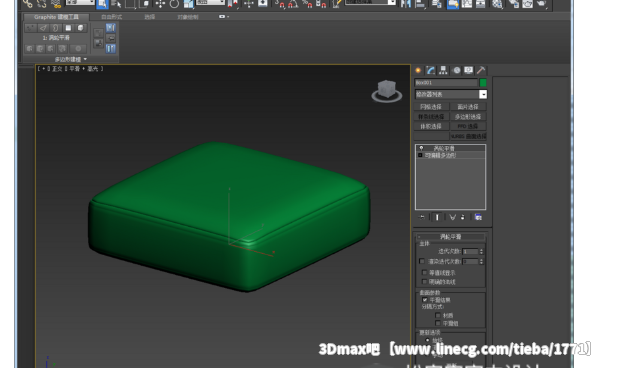This screenshot has width=631, height=368.
Task: Expand the Polygon Modeling panel arrow
Action: (x=85, y=59)
